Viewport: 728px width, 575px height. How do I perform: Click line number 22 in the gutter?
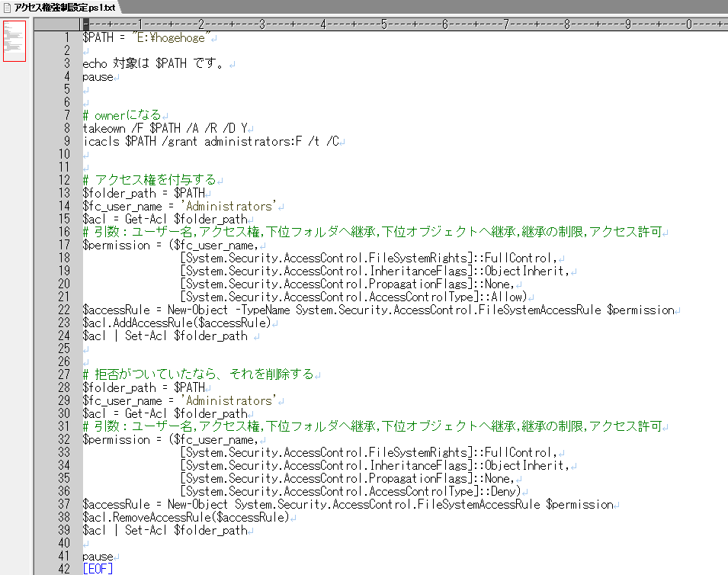coord(64,310)
